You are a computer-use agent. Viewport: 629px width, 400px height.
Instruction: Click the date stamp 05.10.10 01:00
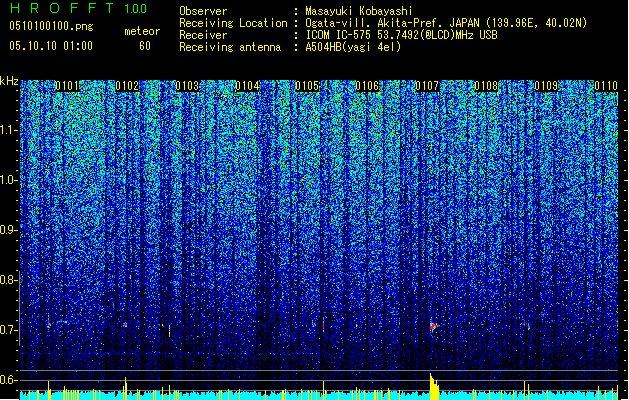pyautogui.click(x=51, y=46)
